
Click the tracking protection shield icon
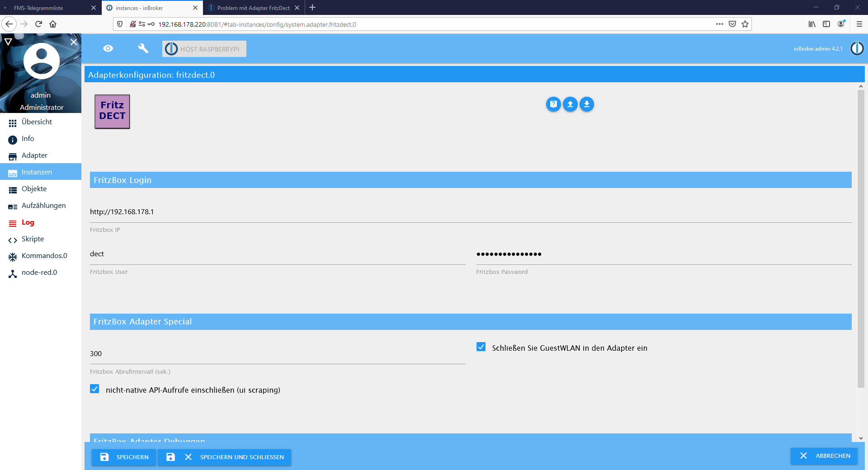point(120,24)
